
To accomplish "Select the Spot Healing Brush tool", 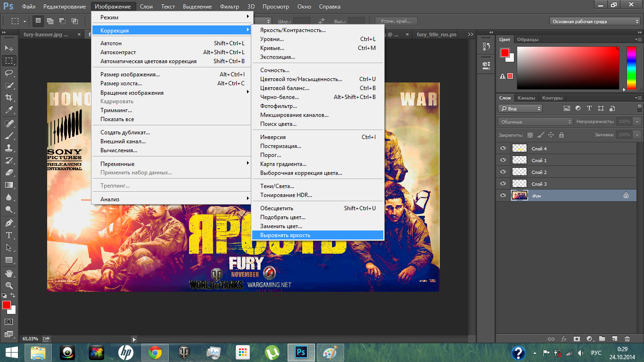I will (9, 123).
